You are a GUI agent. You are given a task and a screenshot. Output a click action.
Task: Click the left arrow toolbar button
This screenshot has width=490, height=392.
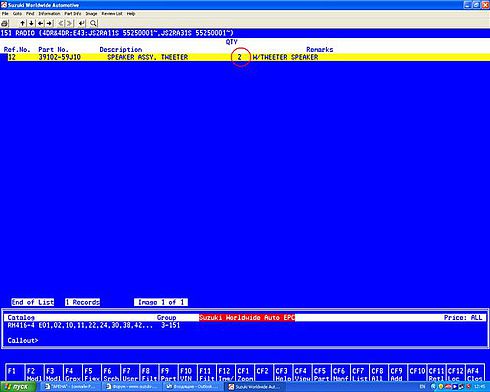[40, 23]
